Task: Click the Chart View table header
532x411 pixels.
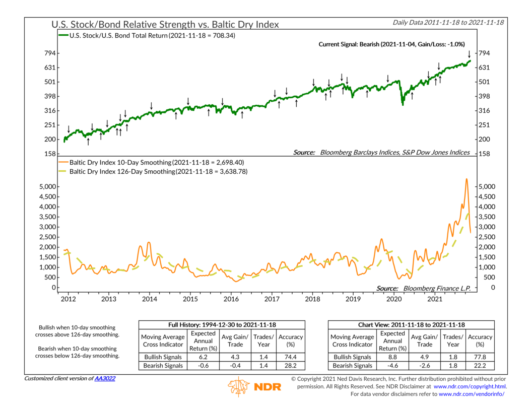Action: click(411, 325)
